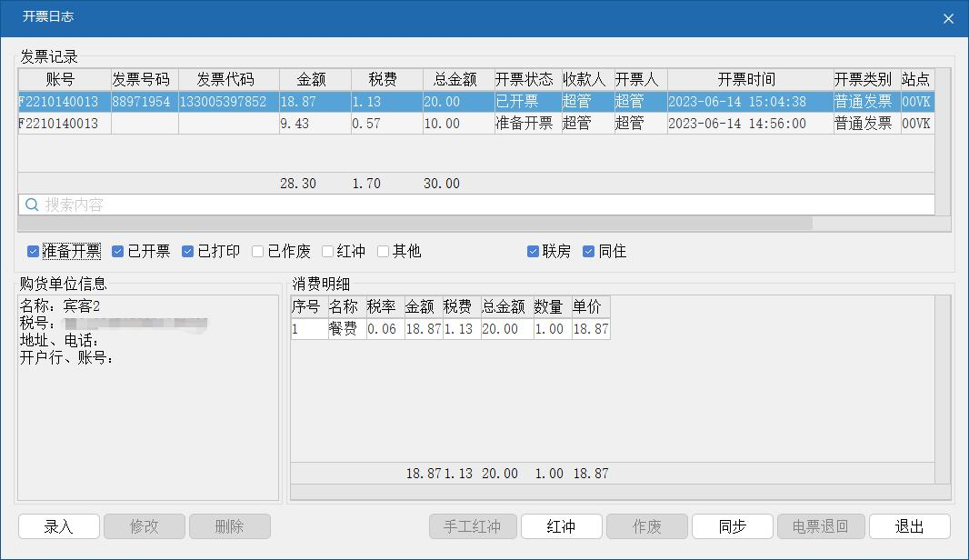Screen dimensions: 969x560
Task: Sort by 开票状态 column header
Action: [x=528, y=80]
